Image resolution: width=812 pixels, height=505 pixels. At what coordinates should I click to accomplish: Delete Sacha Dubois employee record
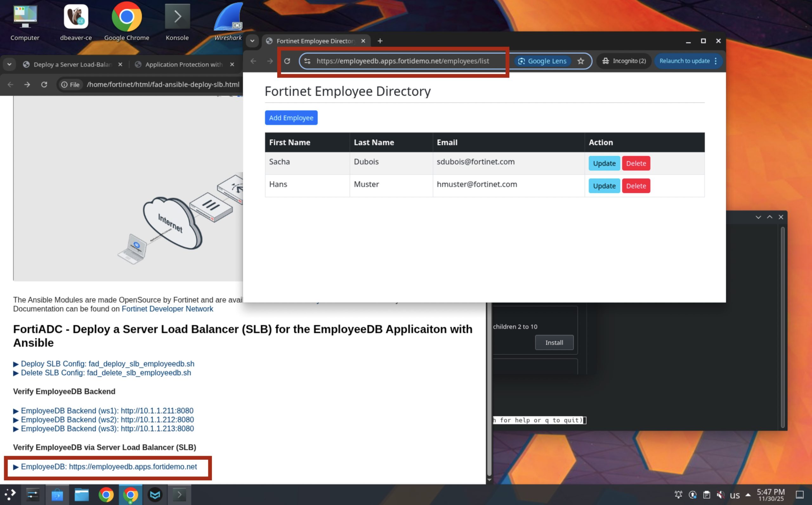point(636,163)
